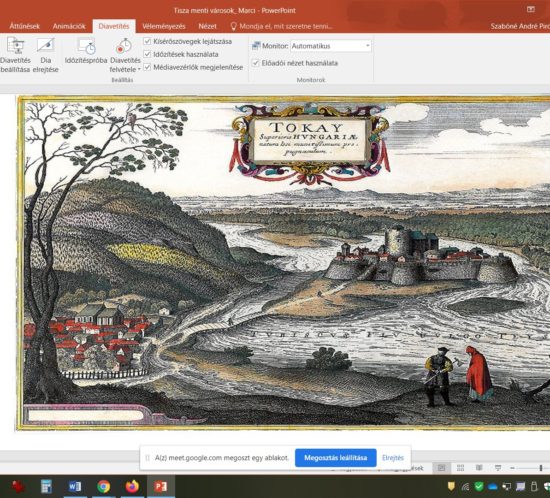Viewport: 550px width, 498px height.
Task: Click the lightbulb Tell Me icon
Action: pos(233,26)
